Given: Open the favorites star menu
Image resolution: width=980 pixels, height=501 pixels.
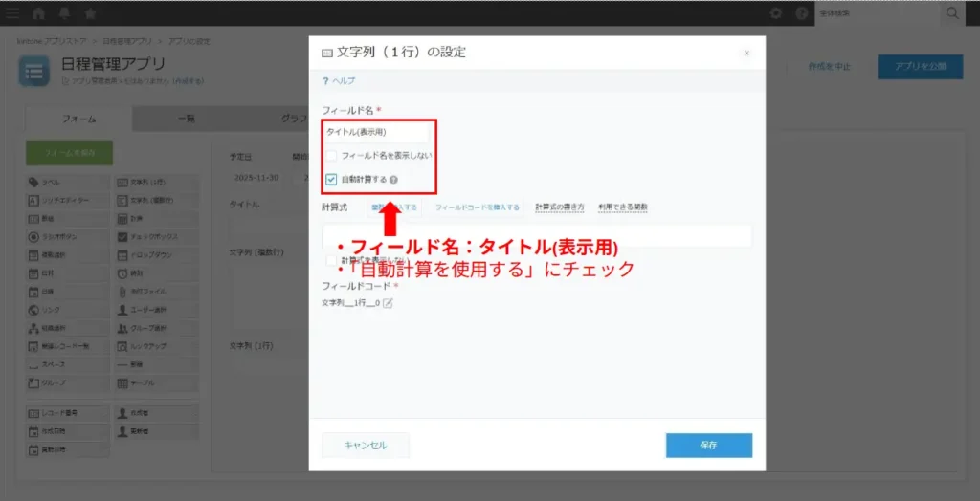Looking at the screenshot, I should [90, 13].
